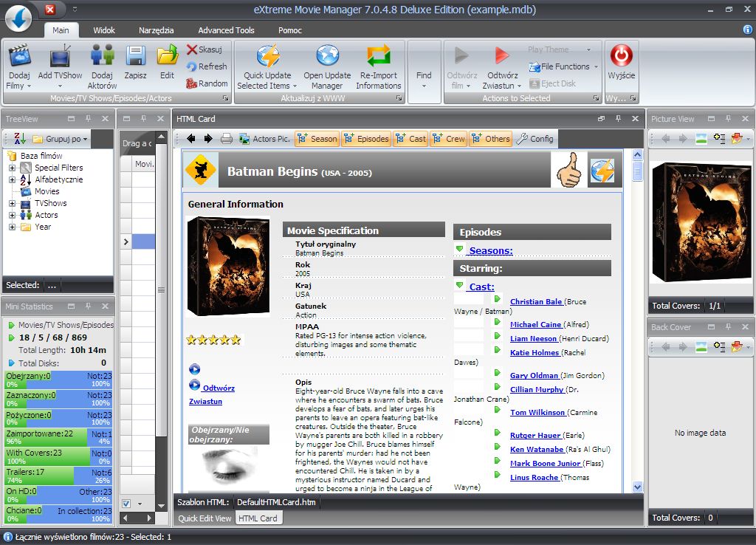Expand Special Filters tree node
756x545 pixels.
click(x=12, y=168)
